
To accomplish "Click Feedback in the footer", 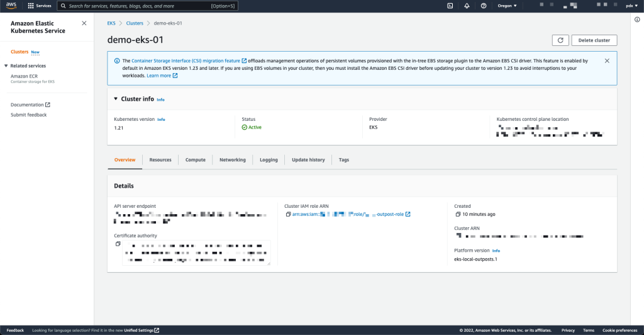I will (x=15, y=331).
